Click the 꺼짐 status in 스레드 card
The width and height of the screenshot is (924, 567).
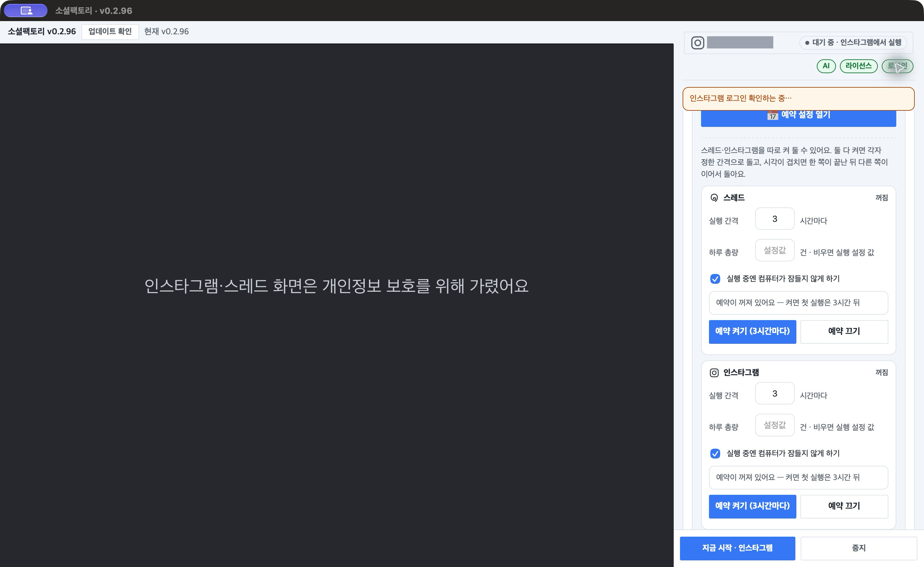[881, 197]
